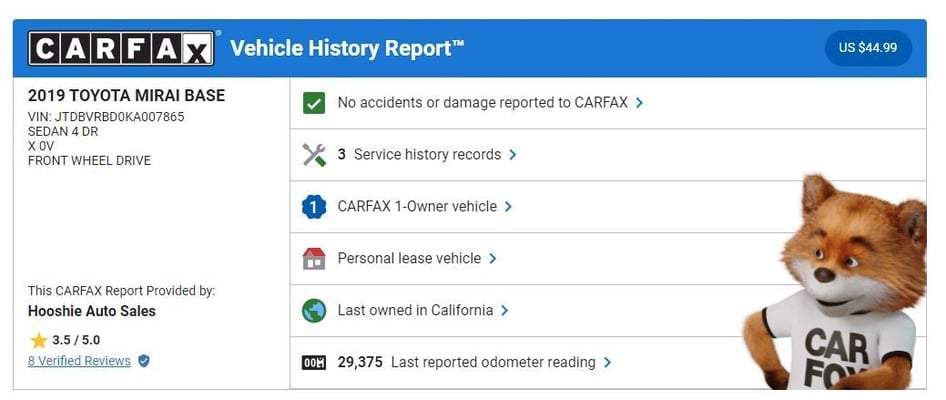Click the house personal lease icon
946x400 pixels.
(x=314, y=259)
